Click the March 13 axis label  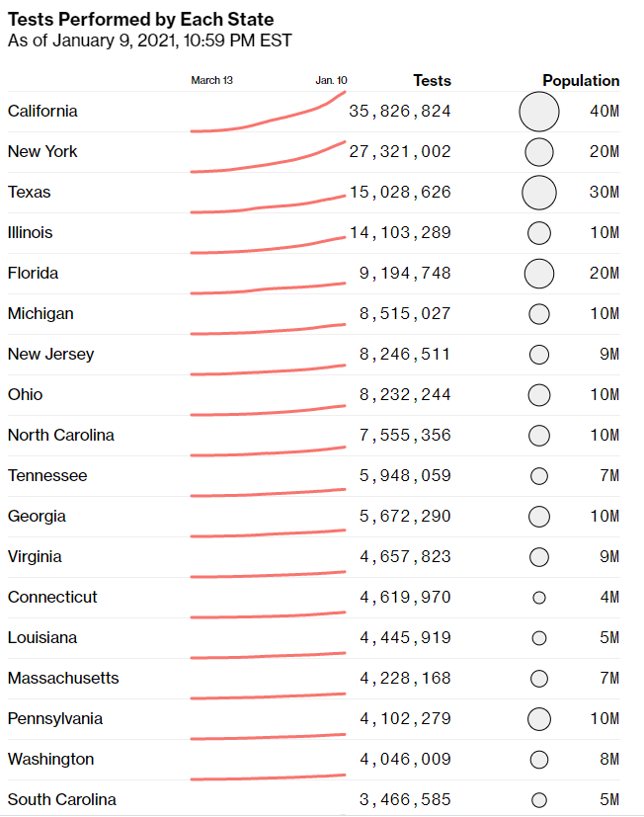[212, 80]
